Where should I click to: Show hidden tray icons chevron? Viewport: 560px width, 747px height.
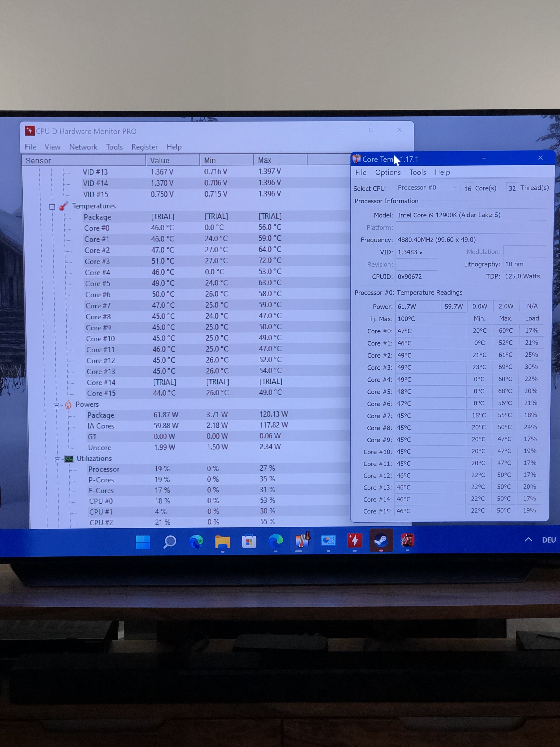(x=528, y=540)
